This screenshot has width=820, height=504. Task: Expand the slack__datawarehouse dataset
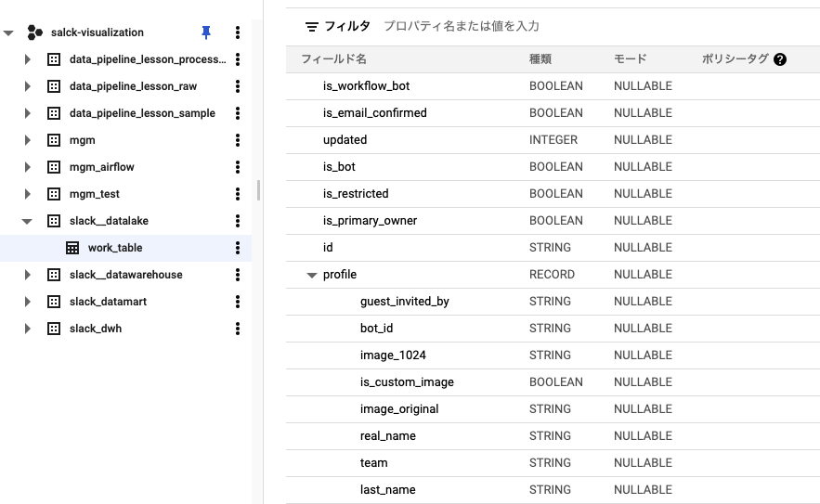click(28, 275)
